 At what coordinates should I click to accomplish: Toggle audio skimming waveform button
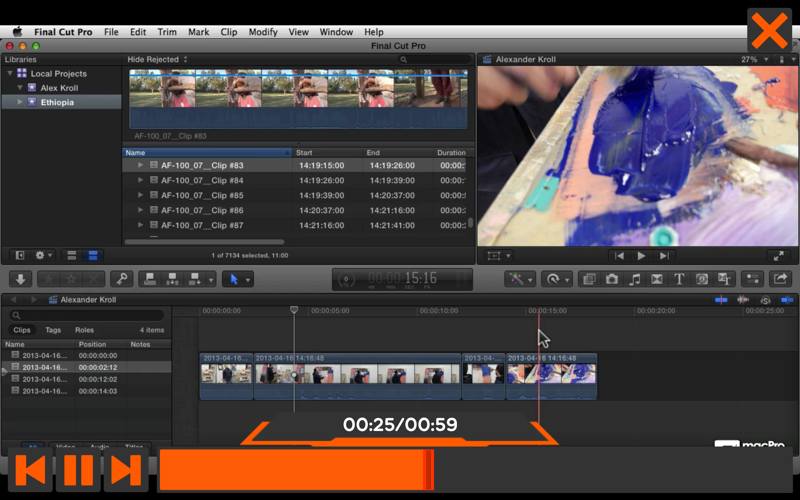tap(743, 300)
